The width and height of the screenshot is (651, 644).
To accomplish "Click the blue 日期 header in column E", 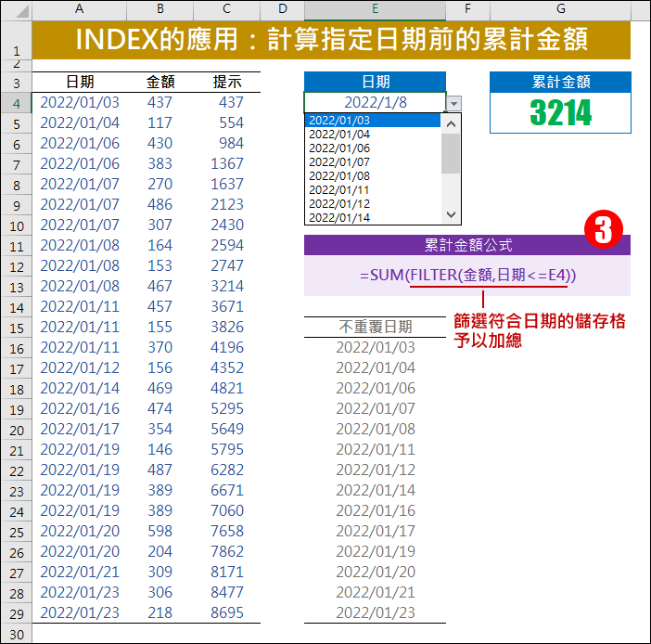I will (x=375, y=82).
